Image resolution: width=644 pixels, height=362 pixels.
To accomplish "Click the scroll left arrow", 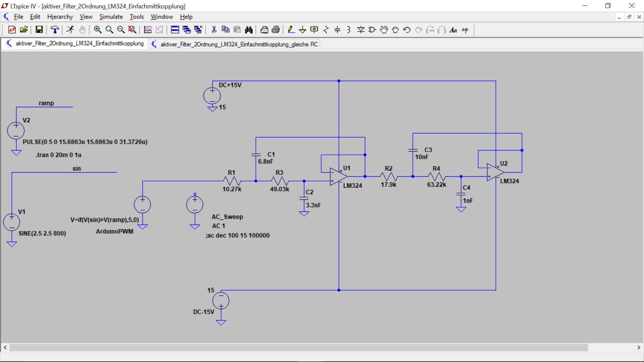I will (5, 348).
